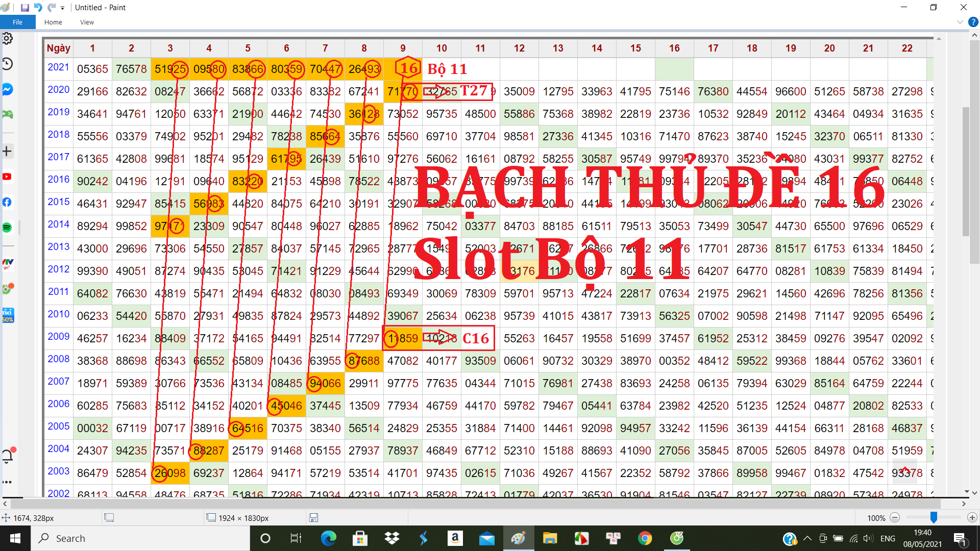Open the File menu
This screenshot has width=980, height=551.
(x=17, y=22)
